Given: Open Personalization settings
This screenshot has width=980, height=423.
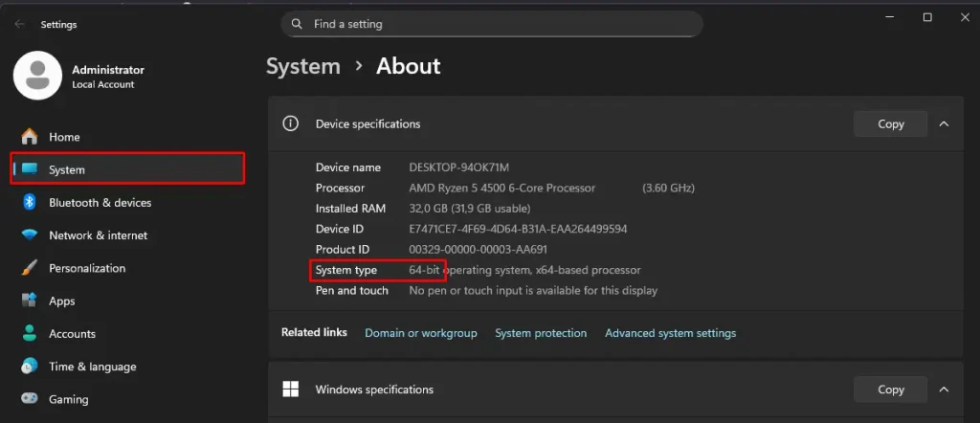Looking at the screenshot, I should 127,268.
